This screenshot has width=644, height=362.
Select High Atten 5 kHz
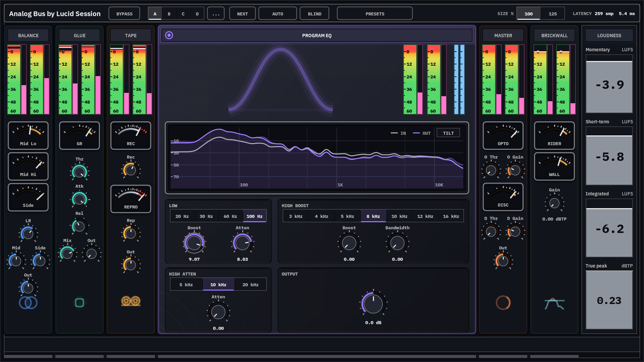(x=186, y=285)
